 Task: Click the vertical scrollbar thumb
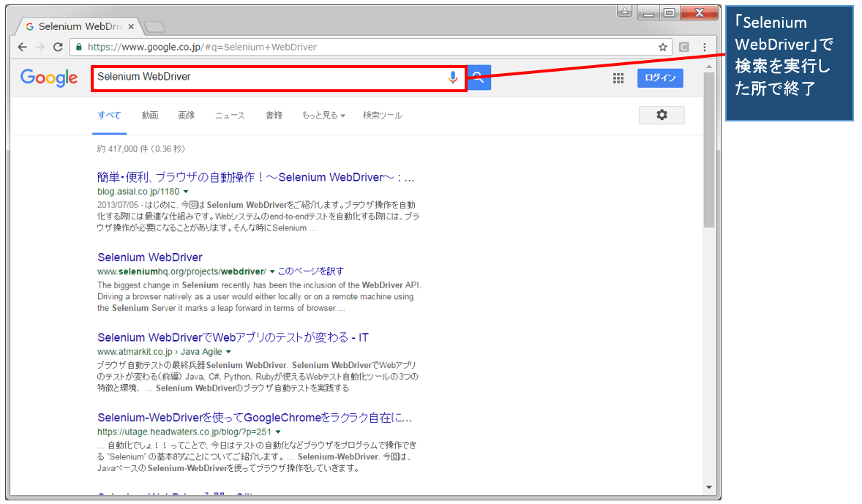tap(709, 149)
